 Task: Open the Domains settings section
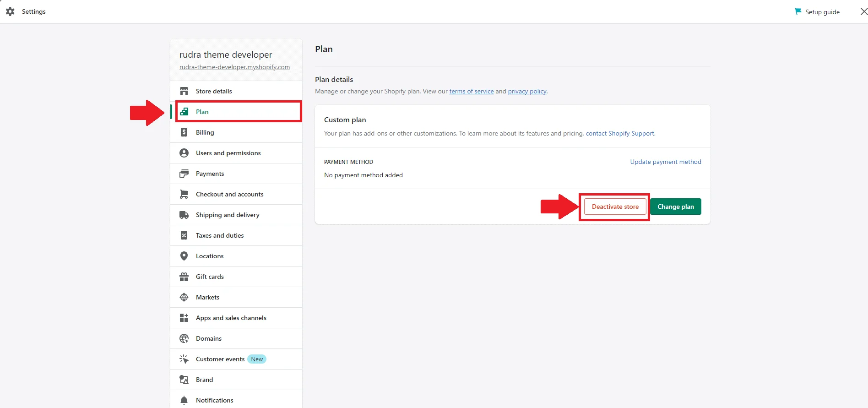point(236,338)
